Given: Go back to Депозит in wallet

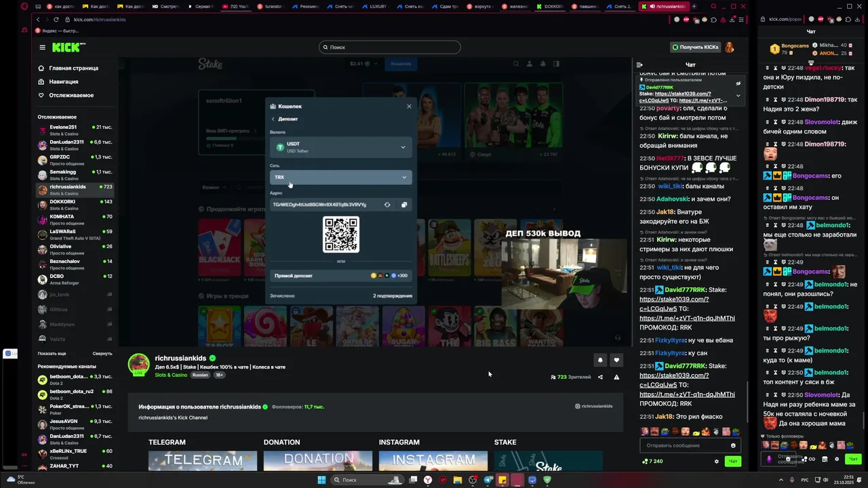Looking at the screenshot, I should pos(283,119).
